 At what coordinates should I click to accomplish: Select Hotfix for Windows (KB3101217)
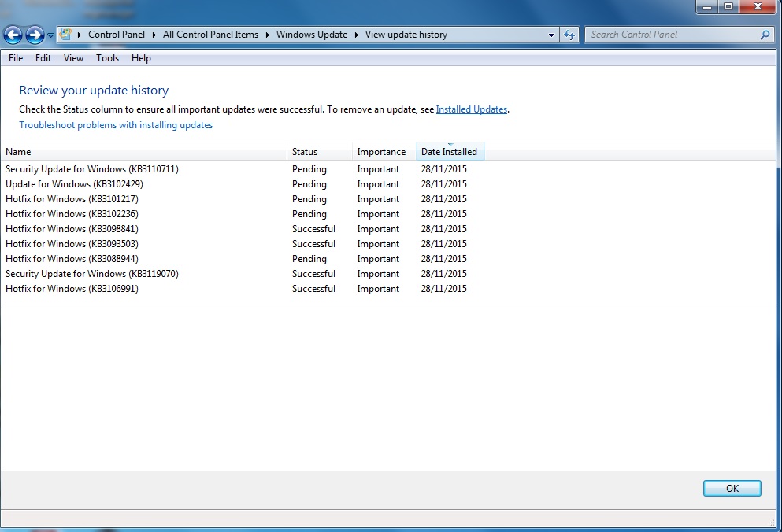click(72, 199)
